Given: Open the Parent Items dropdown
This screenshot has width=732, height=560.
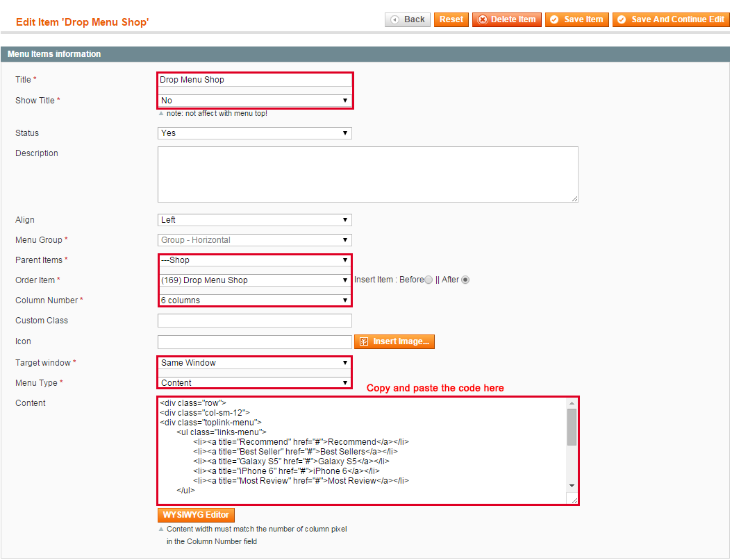Looking at the screenshot, I should click(x=254, y=260).
